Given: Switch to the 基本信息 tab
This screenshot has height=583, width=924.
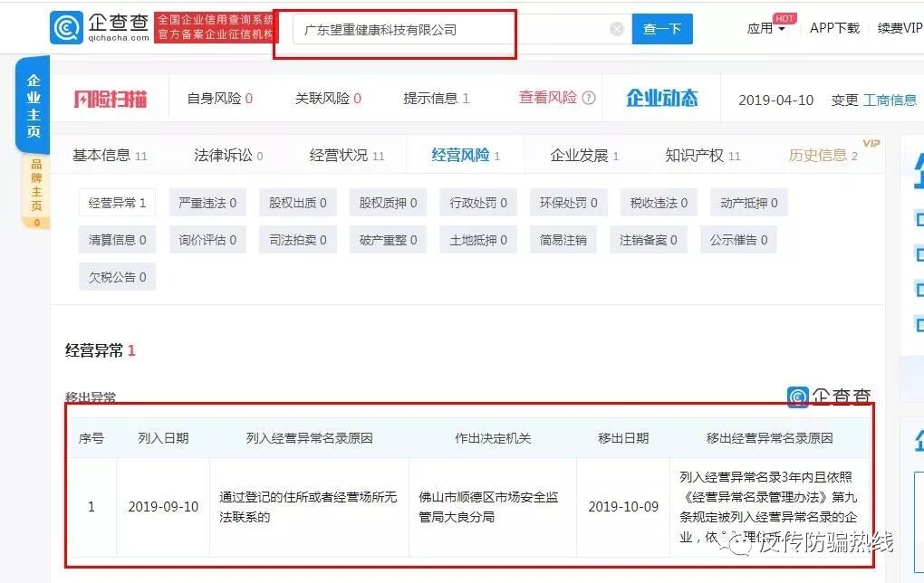Looking at the screenshot, I should coord(110,156).
